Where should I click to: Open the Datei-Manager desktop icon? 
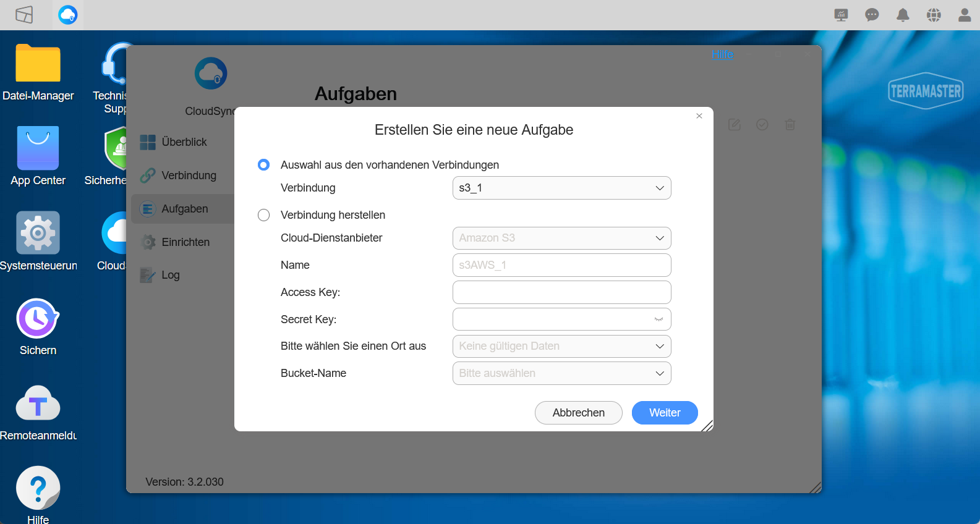click(38, 63)
